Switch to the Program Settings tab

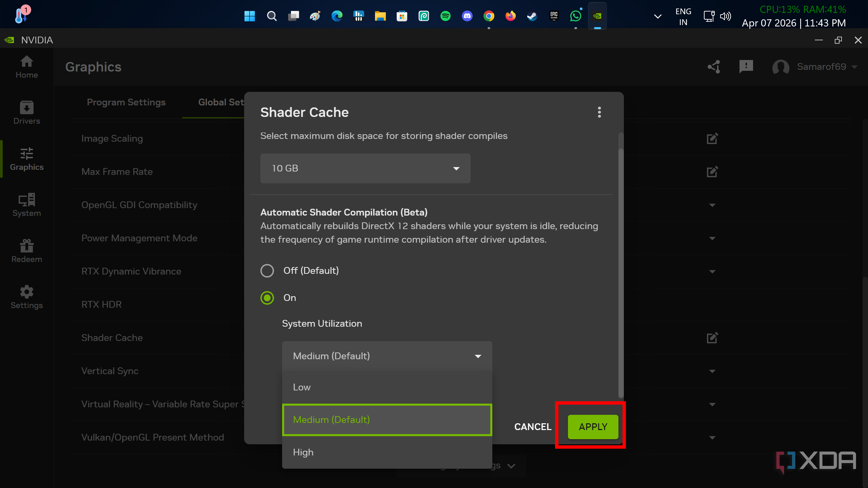coord(126,102)
